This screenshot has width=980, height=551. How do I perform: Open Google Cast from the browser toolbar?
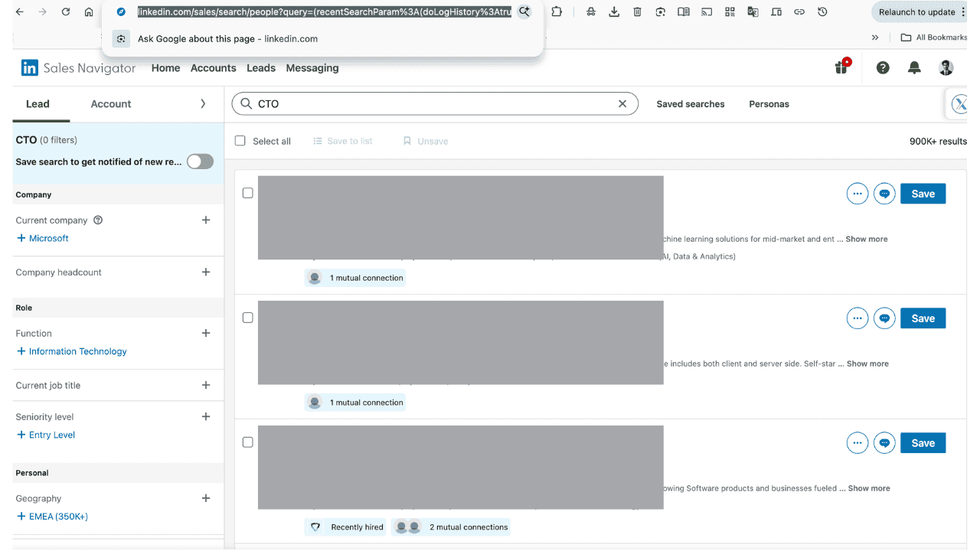pyautogui.click(x=706, y=11)
